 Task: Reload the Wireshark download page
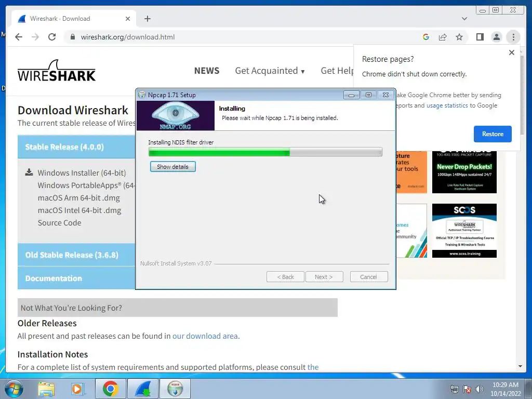coord(52,37)
